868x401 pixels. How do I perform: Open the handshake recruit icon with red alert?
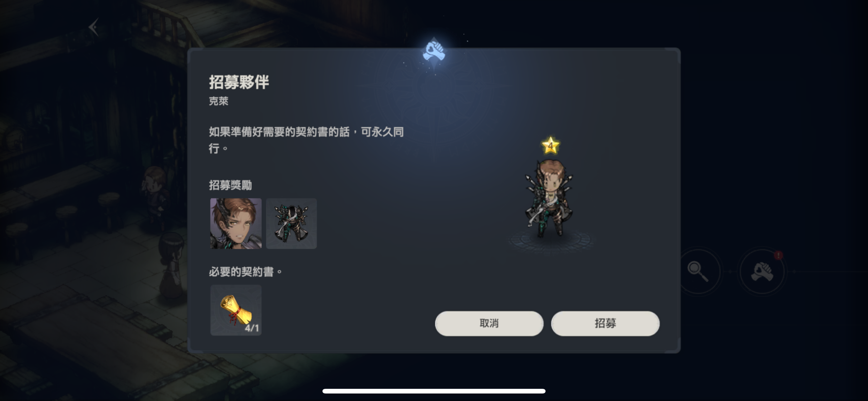(762, 271)
